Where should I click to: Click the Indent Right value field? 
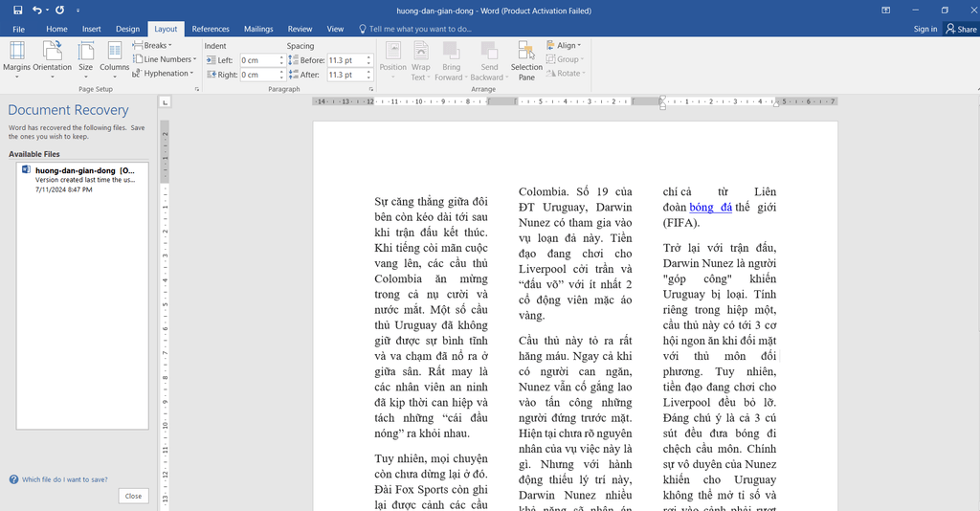[x=258, y=75]
